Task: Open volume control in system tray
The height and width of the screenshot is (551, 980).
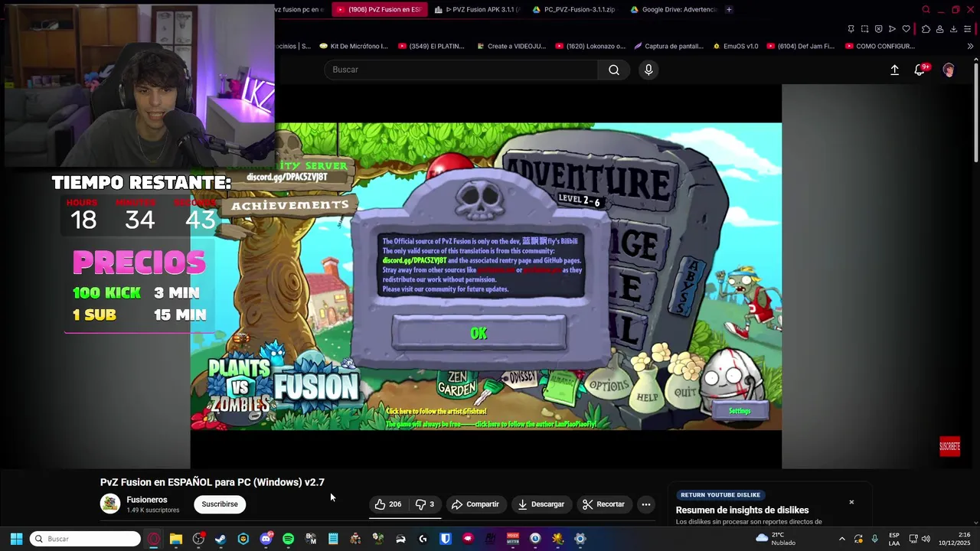Action: tap(926, 539)
